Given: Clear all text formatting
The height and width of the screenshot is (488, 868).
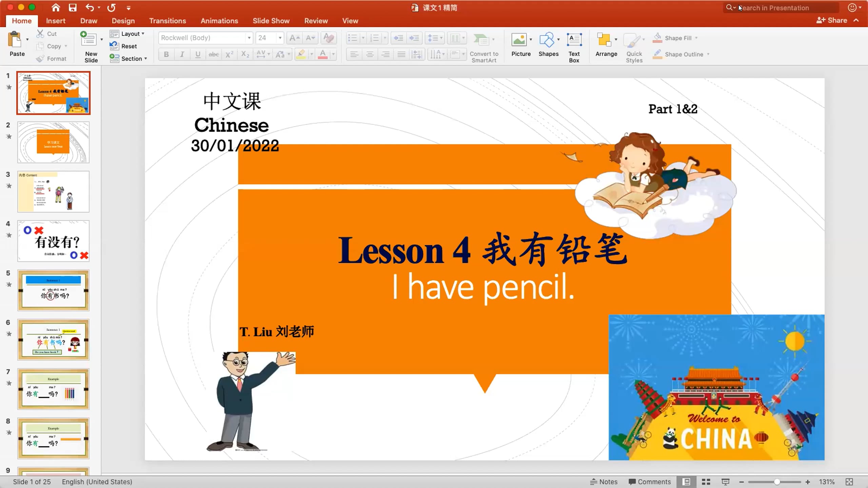Looking at the screenshot, I should click(329, 38).
